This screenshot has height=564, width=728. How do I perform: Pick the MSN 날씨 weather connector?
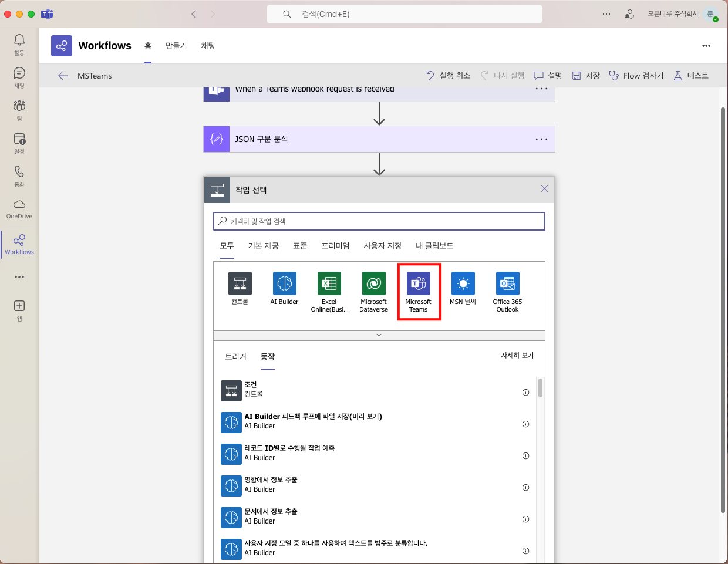pyautogui.click(x=463, y=284)
